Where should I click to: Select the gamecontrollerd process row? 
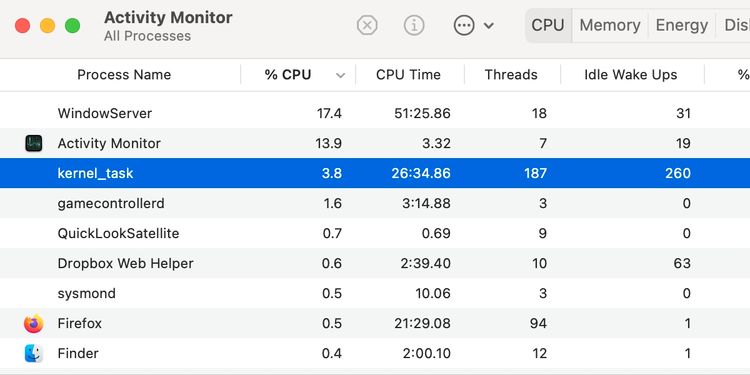[375, 203]
